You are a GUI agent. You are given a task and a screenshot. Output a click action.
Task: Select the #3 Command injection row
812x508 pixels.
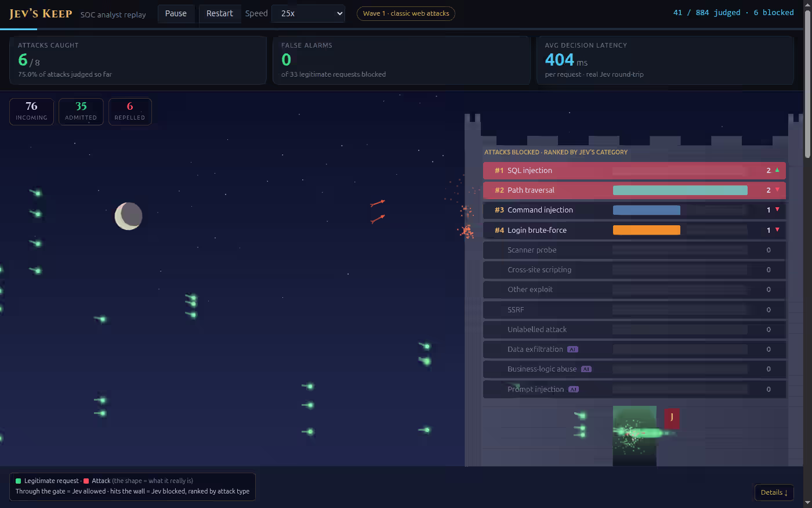coord(635,210)
